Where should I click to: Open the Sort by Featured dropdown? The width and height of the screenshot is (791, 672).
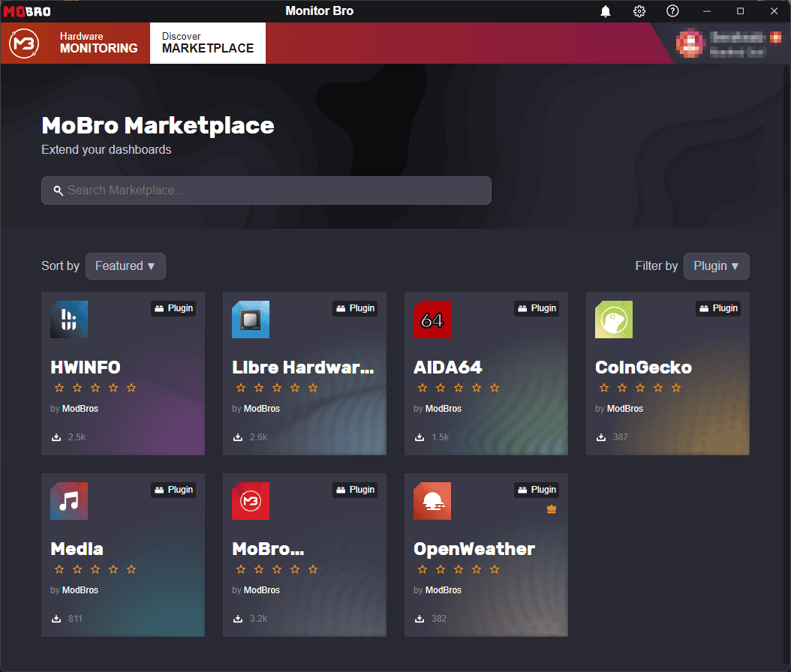(125, 266)
